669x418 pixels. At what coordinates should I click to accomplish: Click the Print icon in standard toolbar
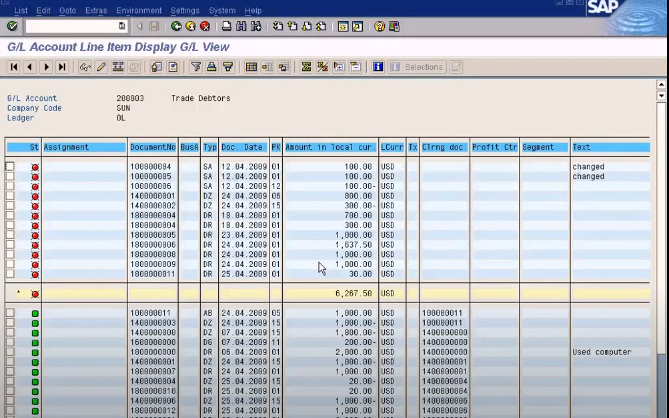pos(227,26)
